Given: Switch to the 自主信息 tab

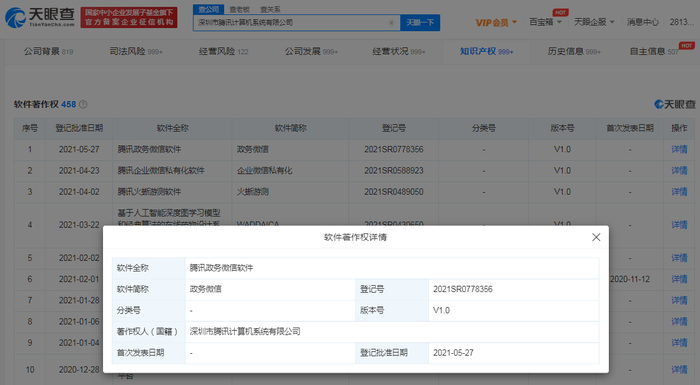Looking at the screenshot, I should click(x=654, y=51).
